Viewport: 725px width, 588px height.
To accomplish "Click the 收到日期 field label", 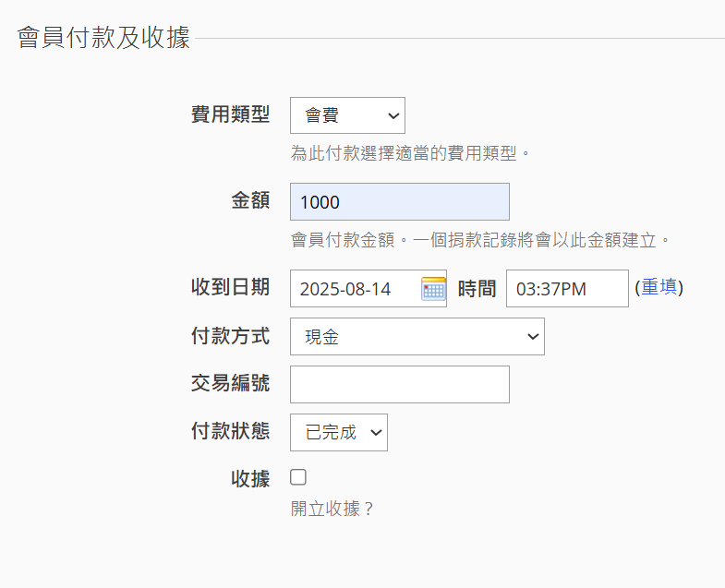I will click(x=230, y=287).
